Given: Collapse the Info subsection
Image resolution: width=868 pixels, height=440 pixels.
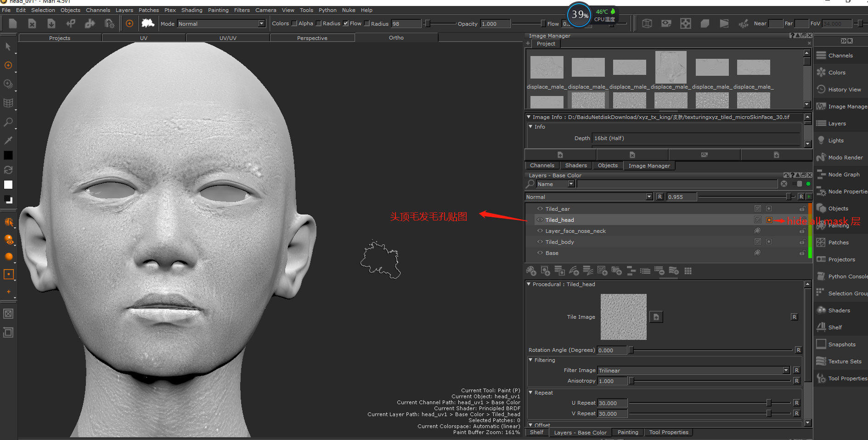Looking at the screenshot, I should pyautogui.click(x=530, y=127).
